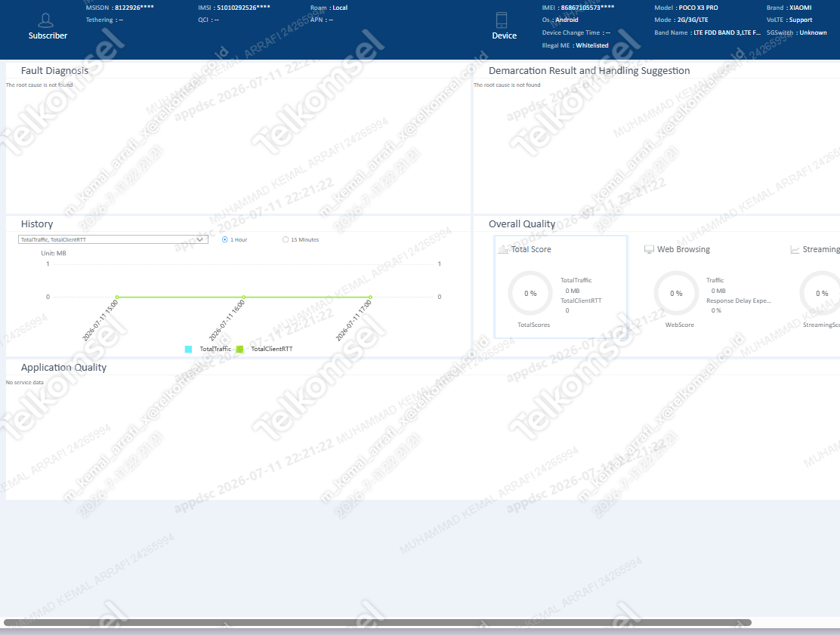This screenshot has width=840, height=635.
Task: Click the Fault Diagnosis heading
Action: [54, 71]
